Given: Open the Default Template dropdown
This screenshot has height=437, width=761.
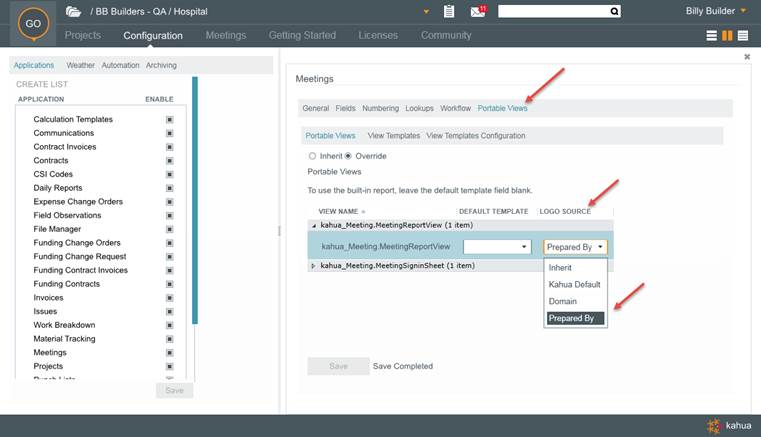Looking at the screenshot, I should click(x=524, y=246).
